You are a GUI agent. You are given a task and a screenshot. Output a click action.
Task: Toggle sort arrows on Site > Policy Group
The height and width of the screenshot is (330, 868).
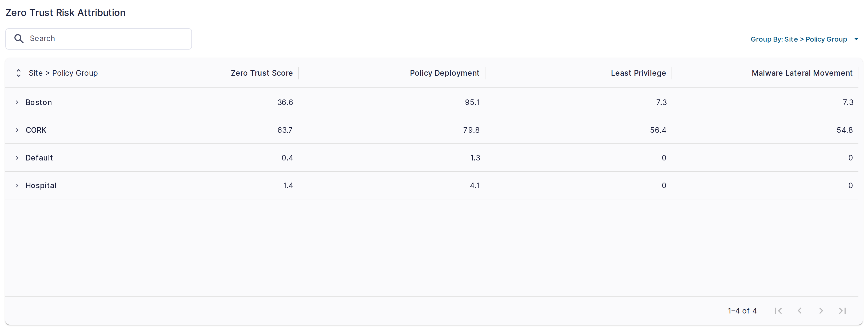(19, 73)
